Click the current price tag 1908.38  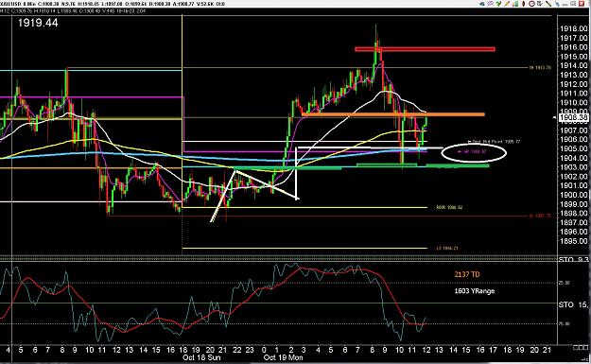(x=574, y=117)
